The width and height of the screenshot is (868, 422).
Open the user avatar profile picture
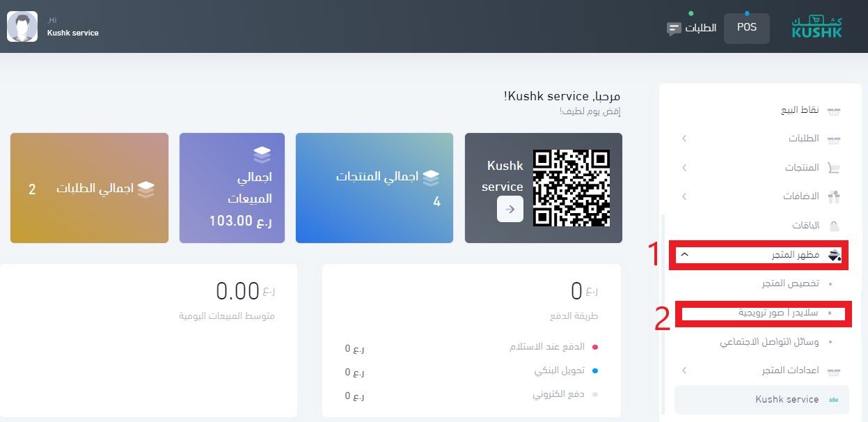pos(22,26)
